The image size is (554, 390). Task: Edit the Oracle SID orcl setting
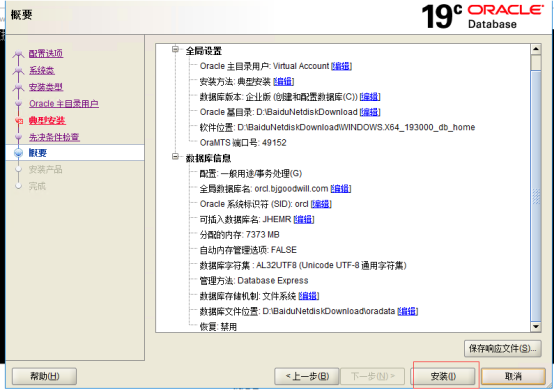tap(321, 204)
